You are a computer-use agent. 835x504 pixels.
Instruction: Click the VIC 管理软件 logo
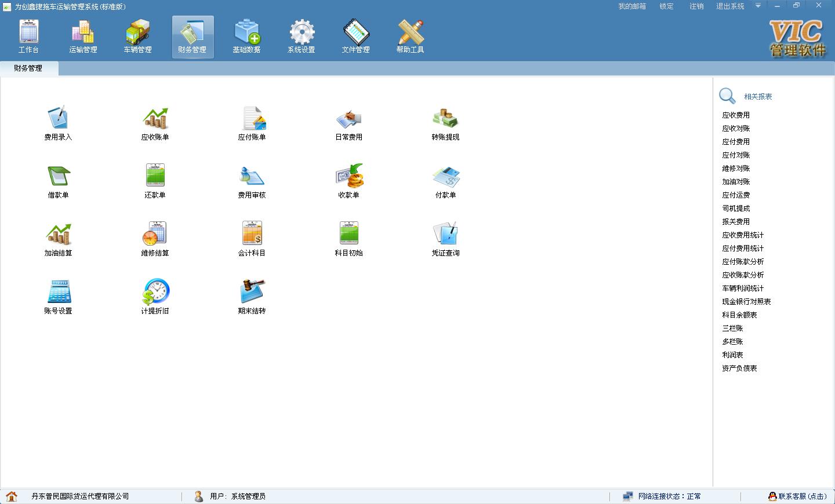click(798, 38)
